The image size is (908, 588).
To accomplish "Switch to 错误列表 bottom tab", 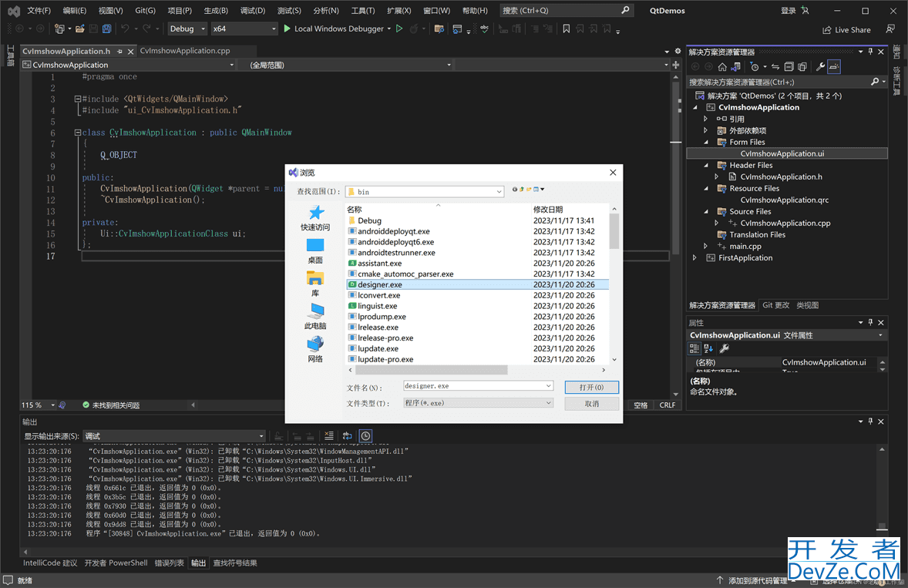I will coord(169,563).
